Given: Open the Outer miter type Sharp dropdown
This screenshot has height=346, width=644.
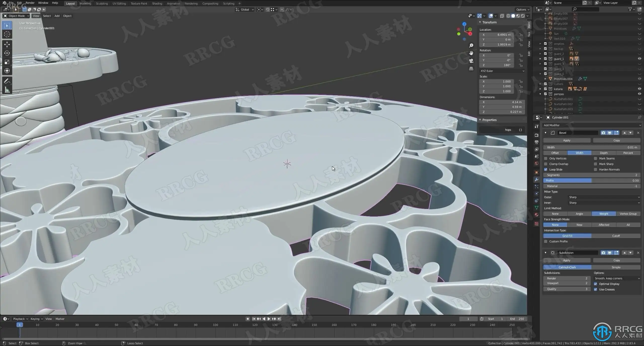Looking at the screenshot, I should click(x=604, y=197).
